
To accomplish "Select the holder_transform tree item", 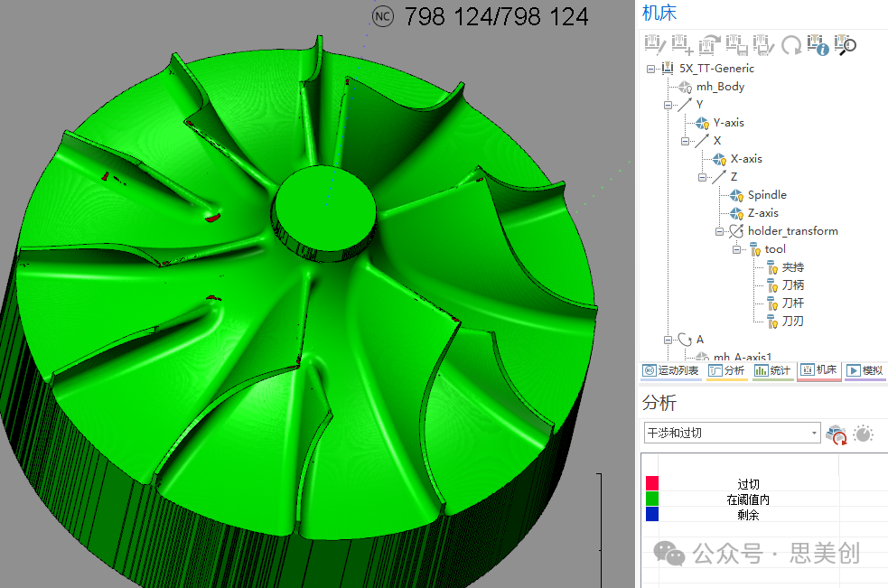I will pos(793,231).
